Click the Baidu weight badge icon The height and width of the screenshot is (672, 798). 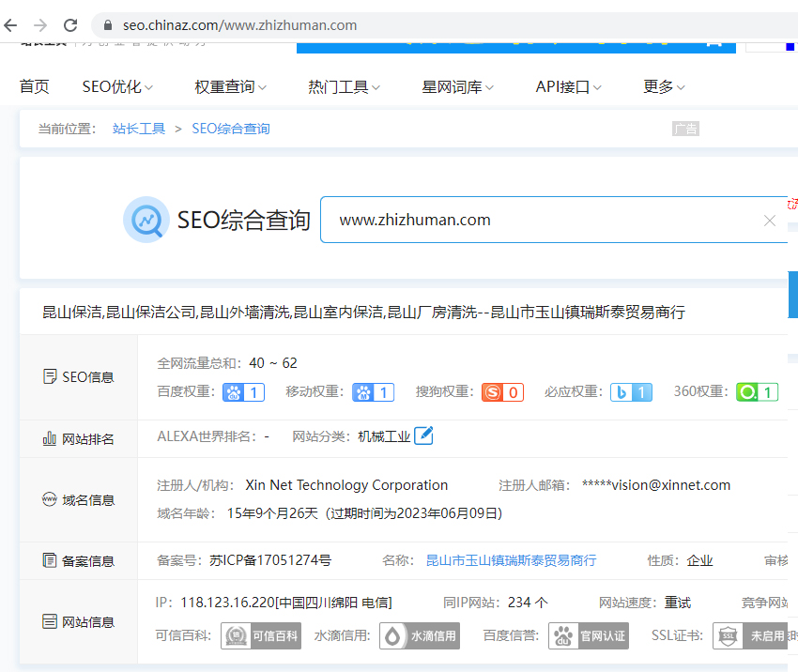243,392
